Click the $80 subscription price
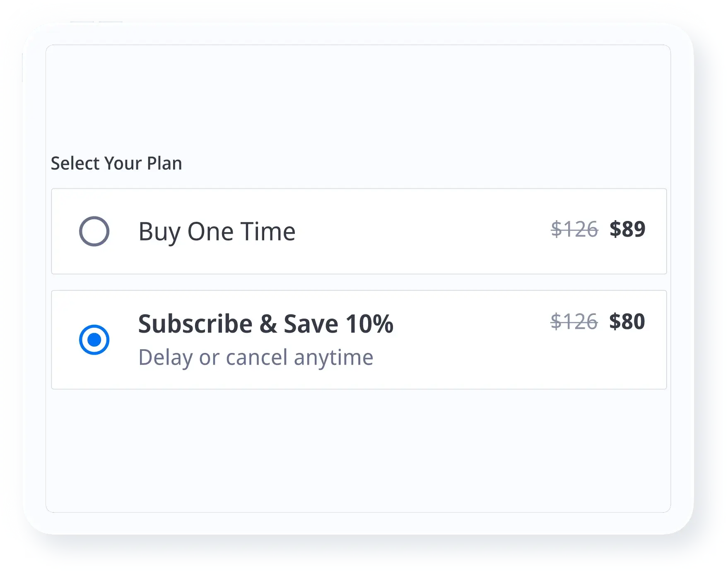Viewport: 728px width, 571px height. click(x=627, y=321)
